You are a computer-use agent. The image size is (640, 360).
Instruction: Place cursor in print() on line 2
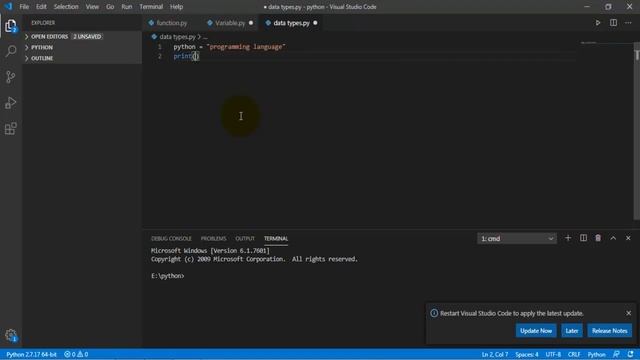pos(196,57)
